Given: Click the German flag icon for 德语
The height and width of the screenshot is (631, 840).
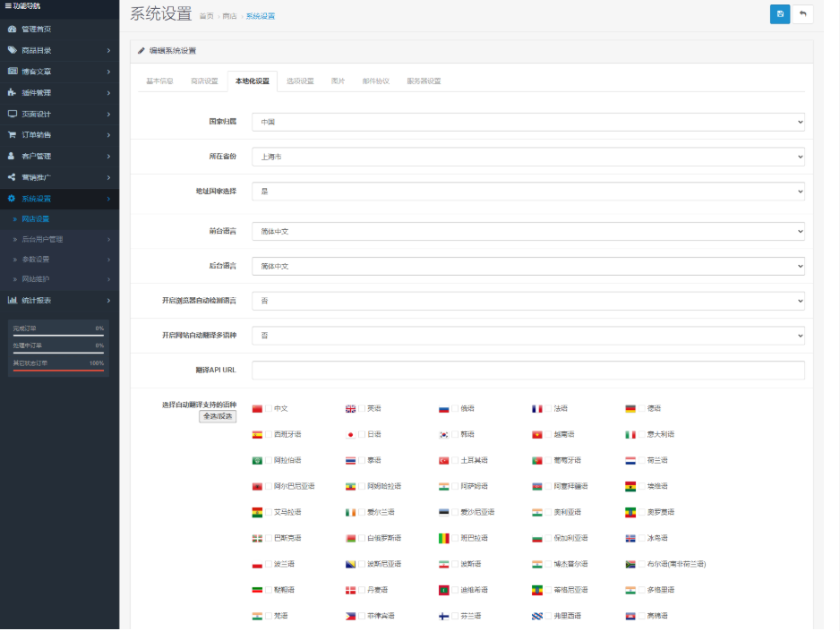Looking at the screenshot, I should click(630, 409).
